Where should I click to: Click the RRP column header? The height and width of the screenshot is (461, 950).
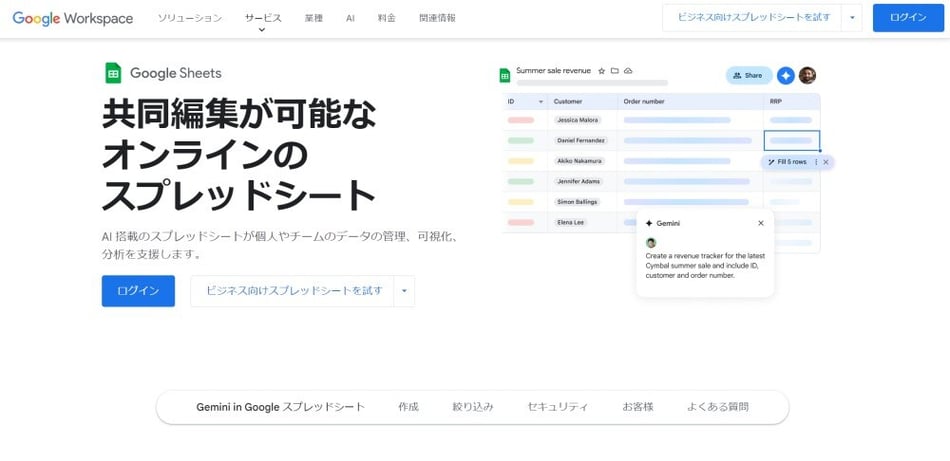[776, 102]
